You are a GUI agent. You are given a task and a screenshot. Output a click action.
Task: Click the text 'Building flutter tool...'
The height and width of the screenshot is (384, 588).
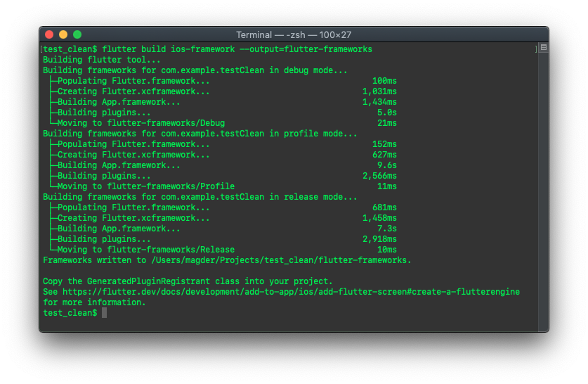point(102,60)
